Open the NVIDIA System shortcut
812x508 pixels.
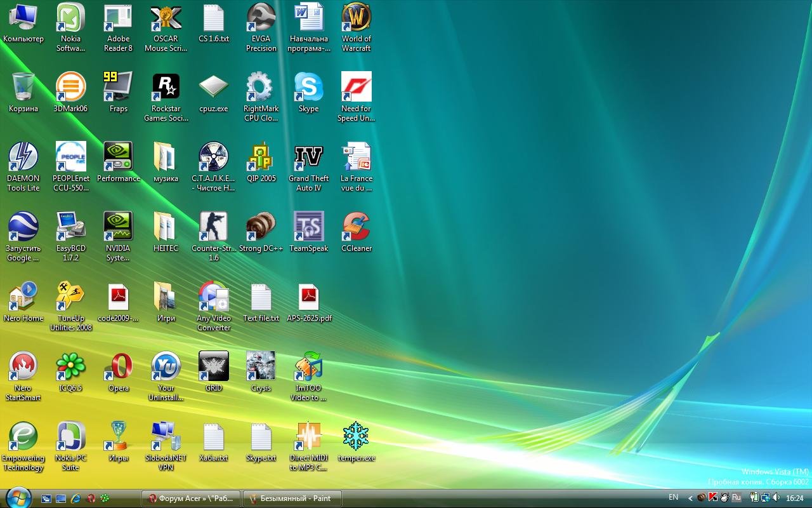(x=119, y=227)
